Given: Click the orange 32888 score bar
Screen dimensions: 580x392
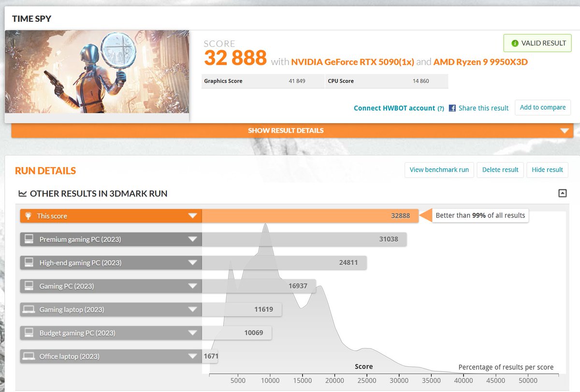Looking at the screenshot, I should pyautogui.click(x=310, y=216).
